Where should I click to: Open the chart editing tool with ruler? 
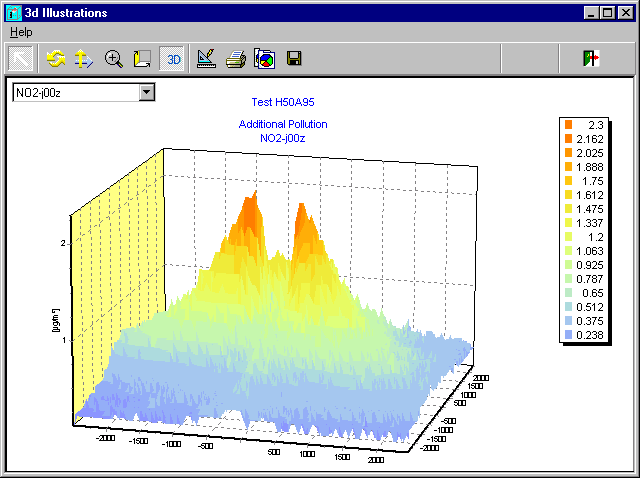pos(206,59)
